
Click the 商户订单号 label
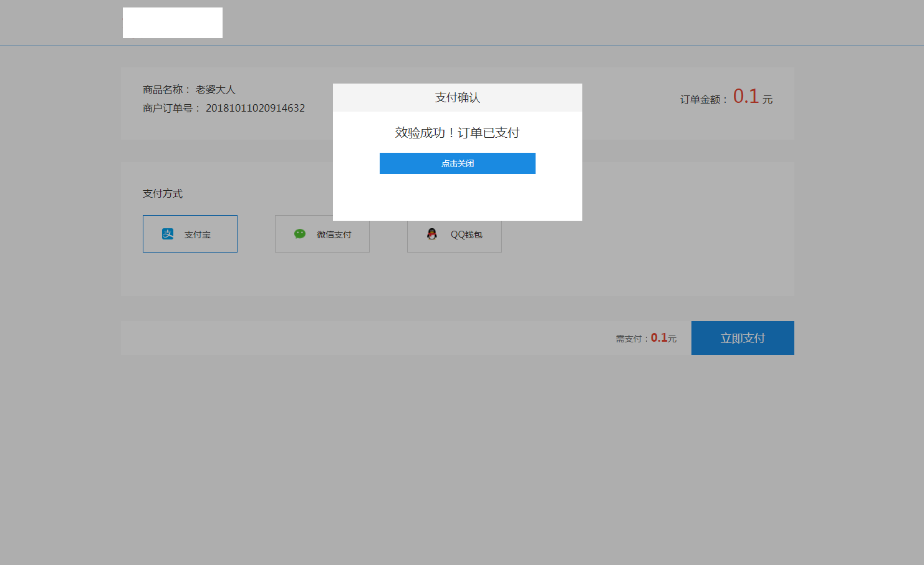166,107
